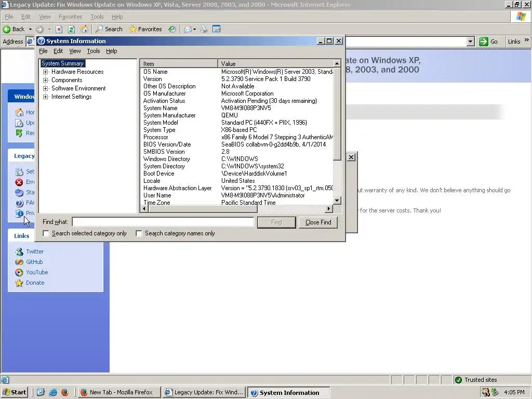Select the BIOS Version/Date row
The image size is (532, 399).
tap(237, 144)
